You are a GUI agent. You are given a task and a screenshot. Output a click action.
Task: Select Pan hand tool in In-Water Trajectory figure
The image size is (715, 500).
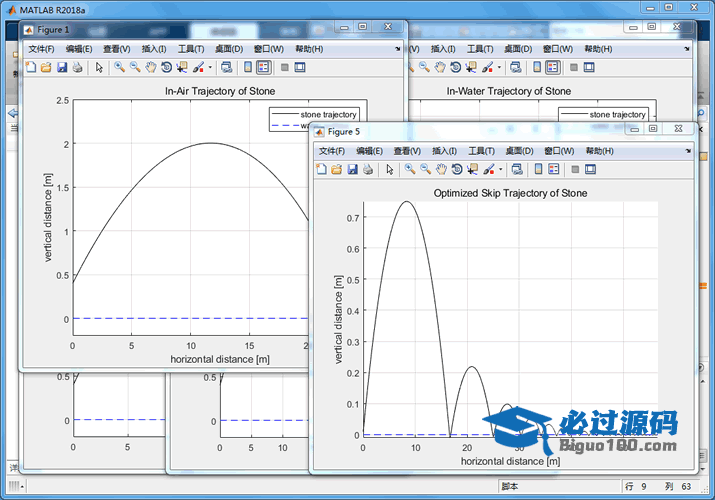[440, 67]
